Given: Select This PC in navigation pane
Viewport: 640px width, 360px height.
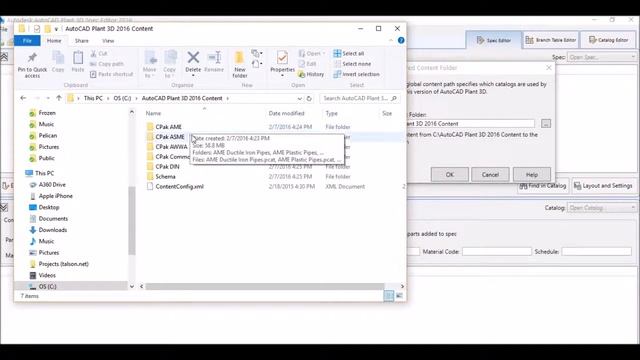Looking at the screenshot, I should [44, 173].
